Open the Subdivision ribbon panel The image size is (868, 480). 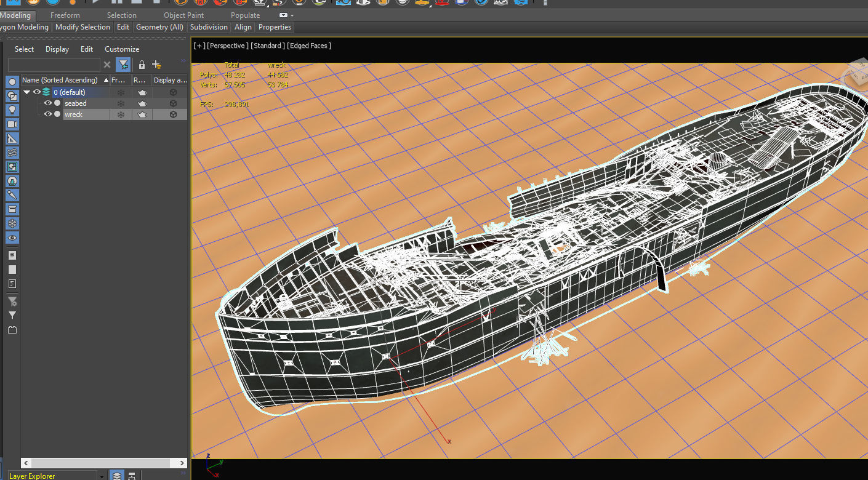[x=209, y=27]
